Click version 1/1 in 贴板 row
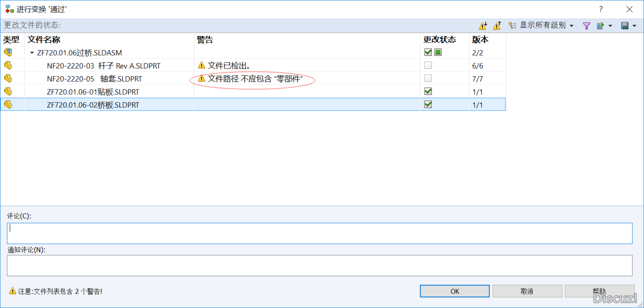 [477, 91]
